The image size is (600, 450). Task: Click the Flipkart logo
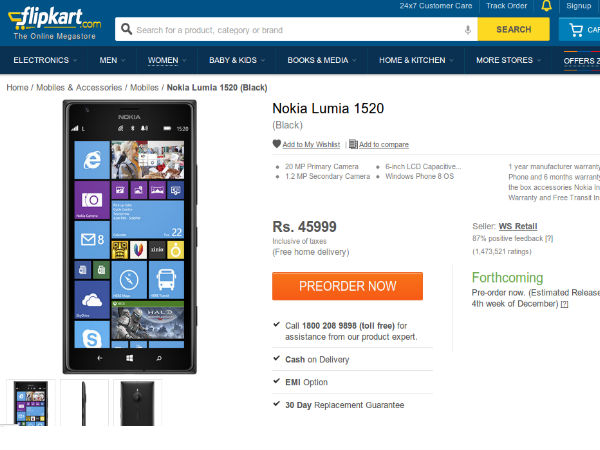[54, 18]
